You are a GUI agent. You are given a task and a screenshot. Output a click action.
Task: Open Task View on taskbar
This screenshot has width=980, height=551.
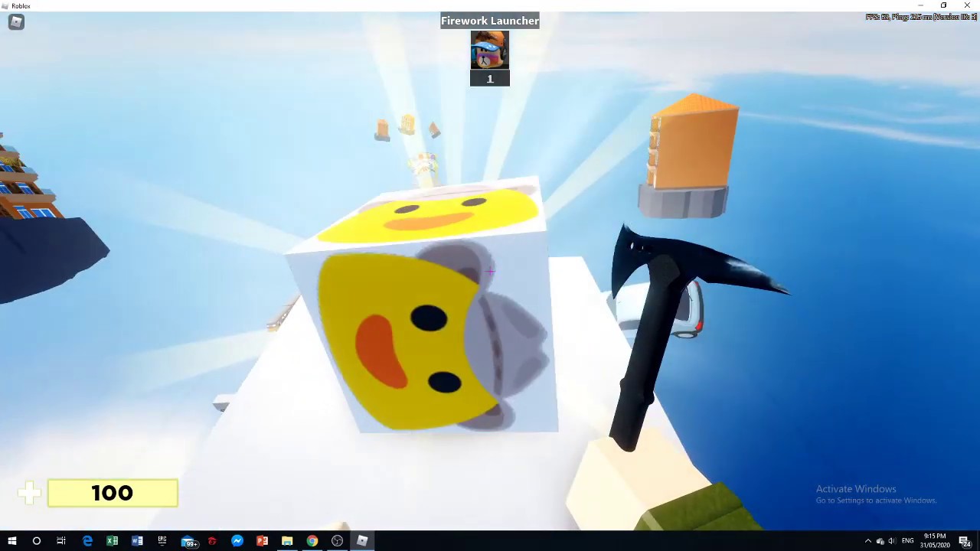(61, 541)
